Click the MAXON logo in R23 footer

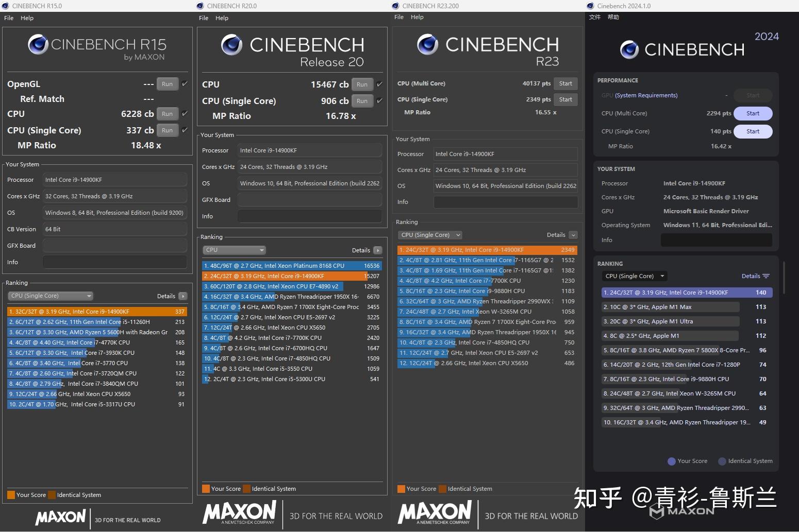click(435, 513)
